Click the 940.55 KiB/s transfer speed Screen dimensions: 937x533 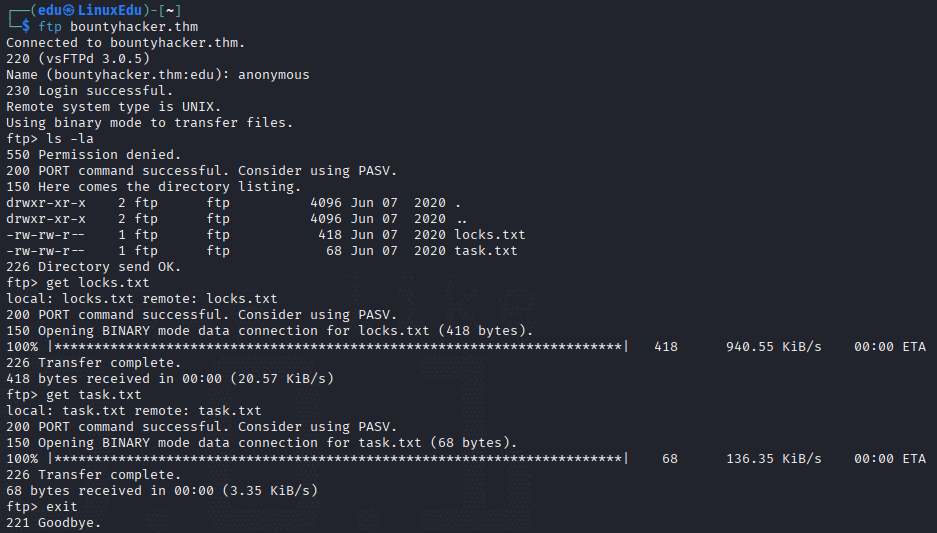click(x=773, y=347)
